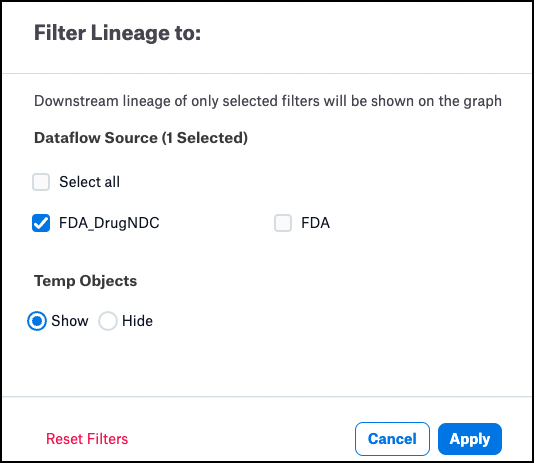The image size is (534, 463).
Task: Choose the Hide radio button
Action: [x=108, y=321]
